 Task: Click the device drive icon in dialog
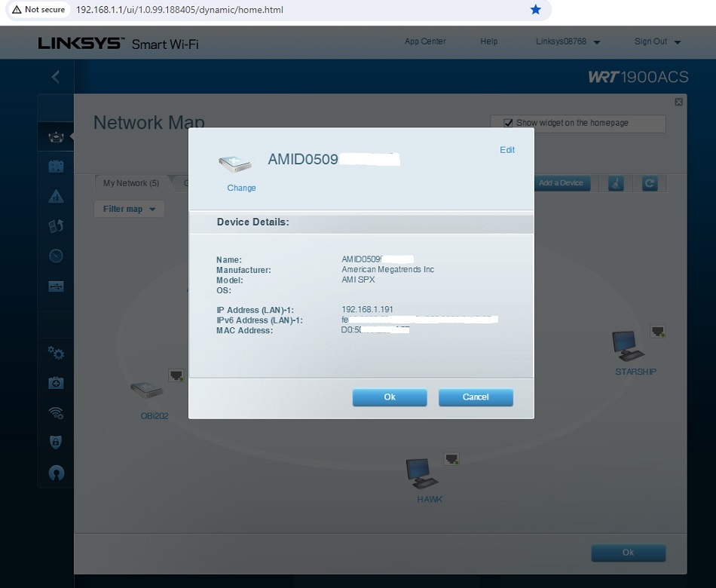coord(234,164)
